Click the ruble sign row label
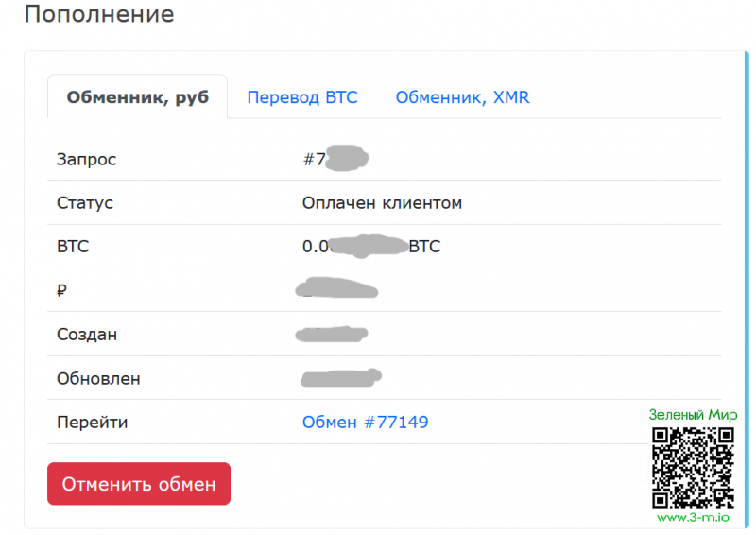 click(62, 291)
